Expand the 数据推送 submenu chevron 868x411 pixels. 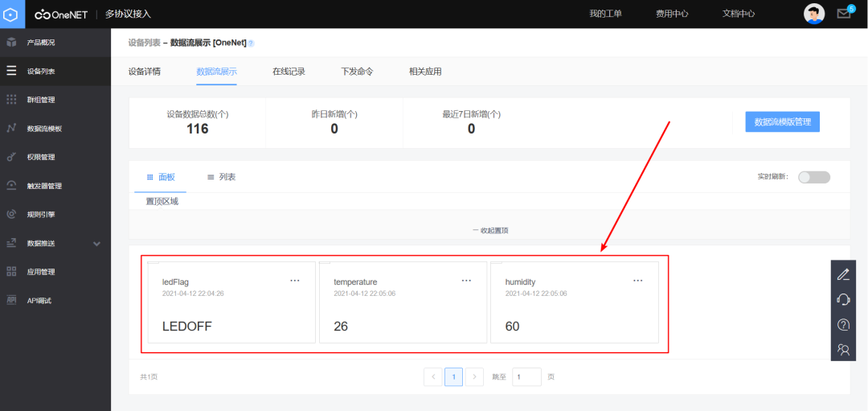[x=97, y=244]
